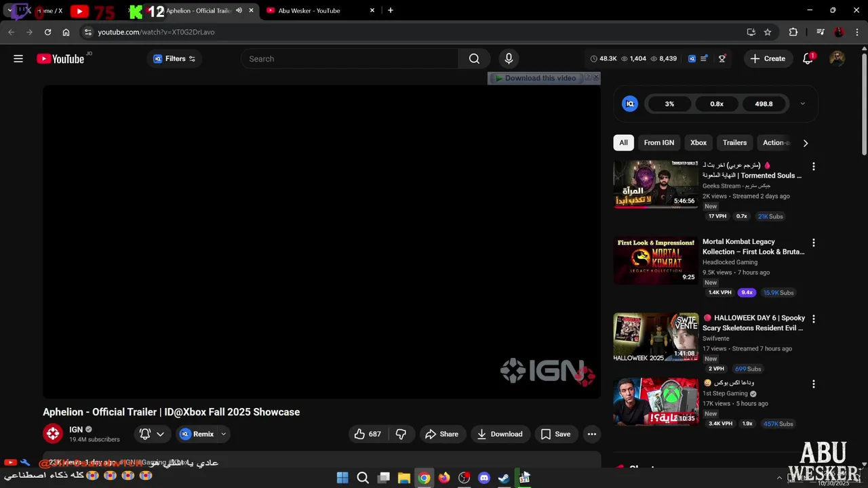
Task: Open Windows Start menu
Action: pyautogui.click(x=342, y=478)
